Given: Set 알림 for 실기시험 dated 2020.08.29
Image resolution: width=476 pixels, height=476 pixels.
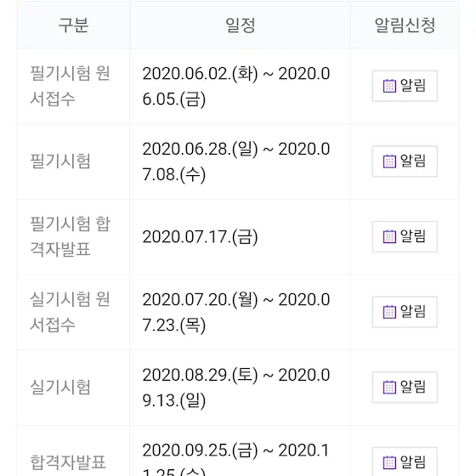Looking at the screenshot, I should tap(405, 387).
